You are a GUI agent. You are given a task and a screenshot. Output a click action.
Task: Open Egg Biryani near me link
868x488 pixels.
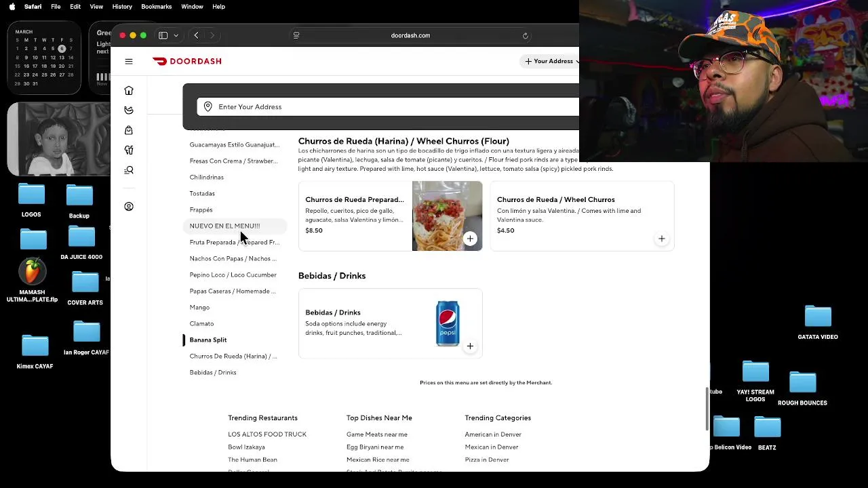tap(375, 447)
